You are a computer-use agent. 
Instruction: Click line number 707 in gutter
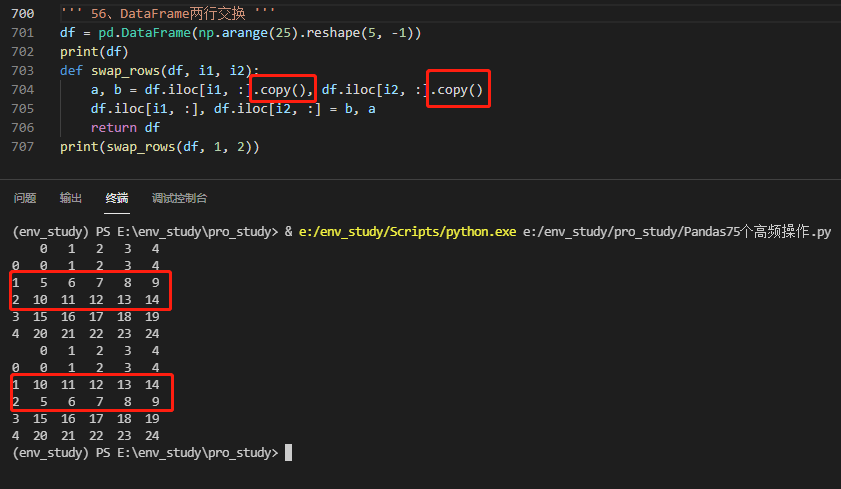[23, 147]
